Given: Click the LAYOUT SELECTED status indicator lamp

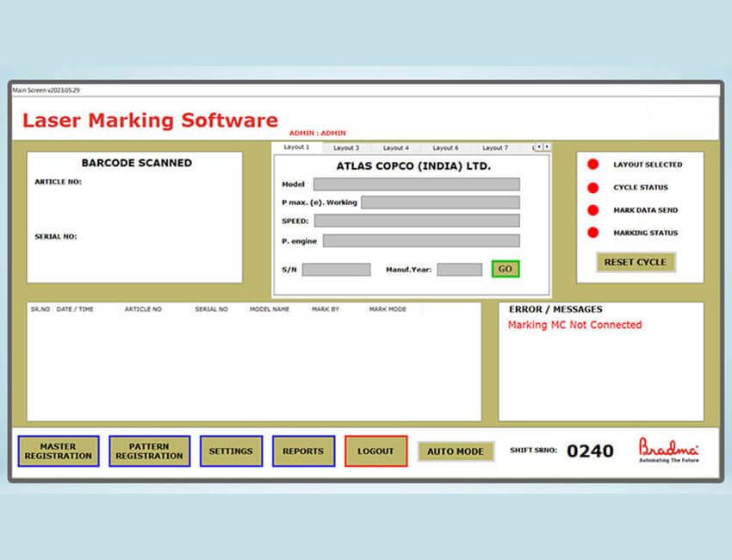Looking at the screenshot, I should (x=592, y=165).
